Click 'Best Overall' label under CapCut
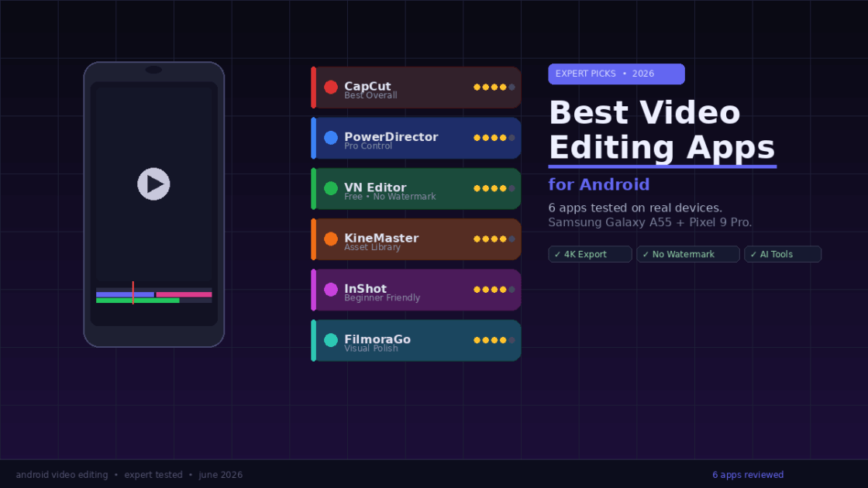Viewport: 868px width, 488px height. pyautogui.click(x=370, y=95)
